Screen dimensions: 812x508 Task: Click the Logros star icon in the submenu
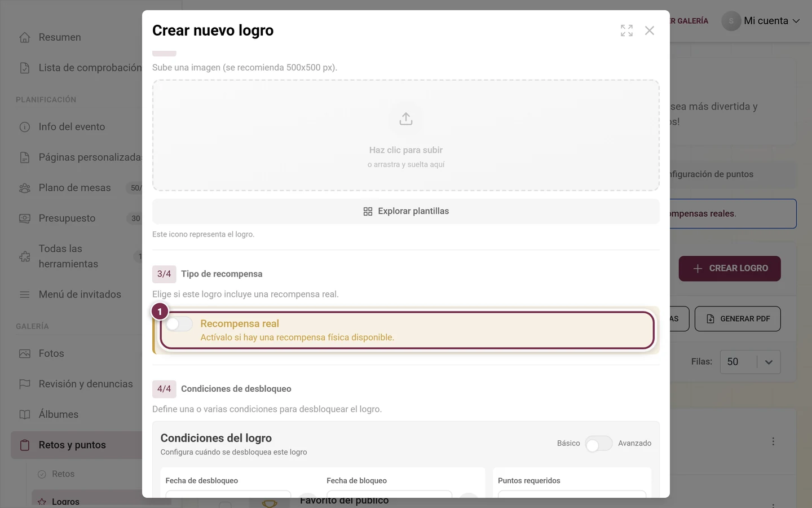[42, 501]
